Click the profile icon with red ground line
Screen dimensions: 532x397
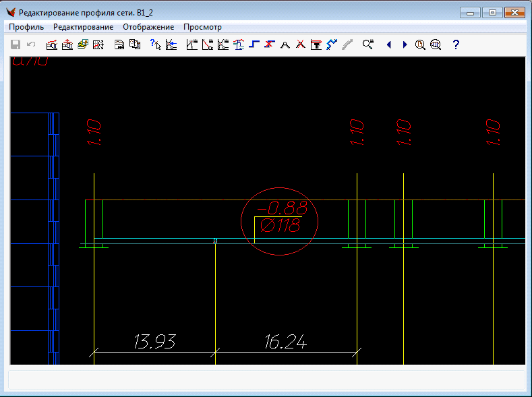(x=51, y=44)
